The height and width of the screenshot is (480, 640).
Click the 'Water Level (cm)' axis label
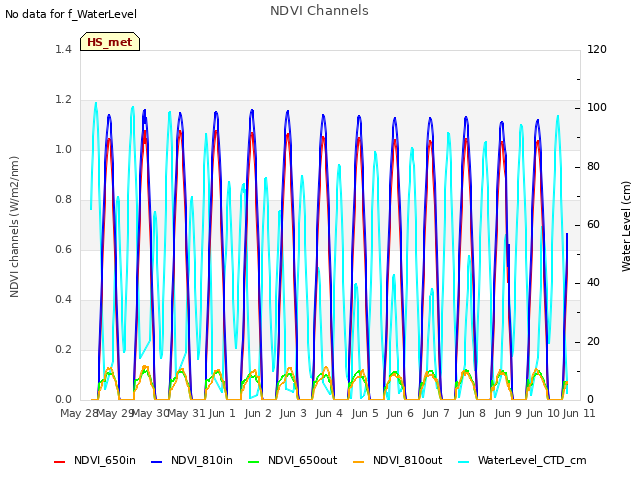[x=626, y=227]
